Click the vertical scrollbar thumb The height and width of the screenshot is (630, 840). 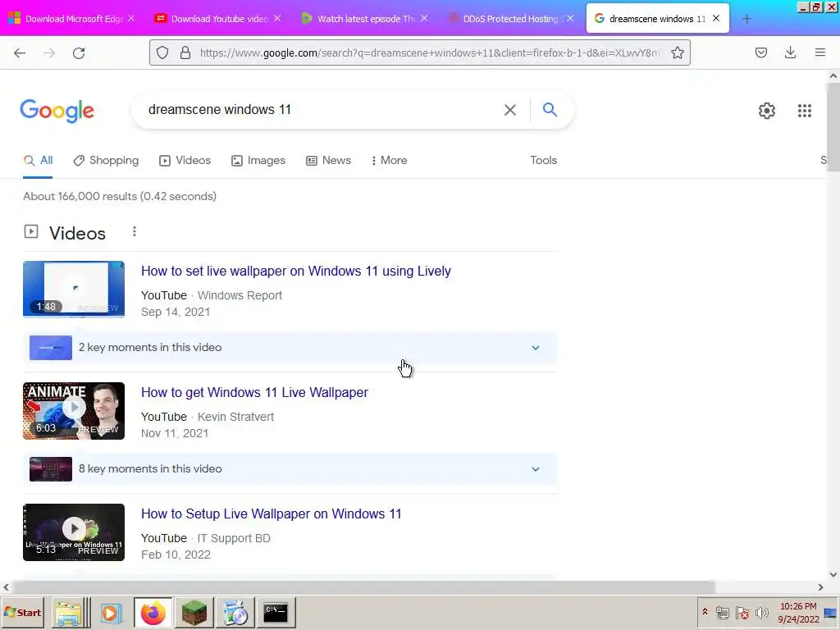[833, 127]
